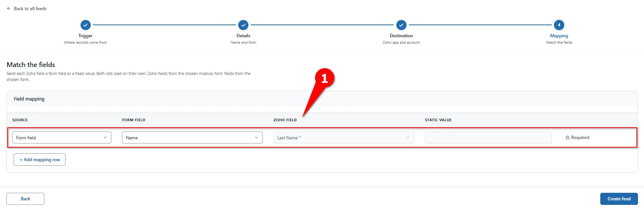Select the Mapping step label

(x=559, y=36)
